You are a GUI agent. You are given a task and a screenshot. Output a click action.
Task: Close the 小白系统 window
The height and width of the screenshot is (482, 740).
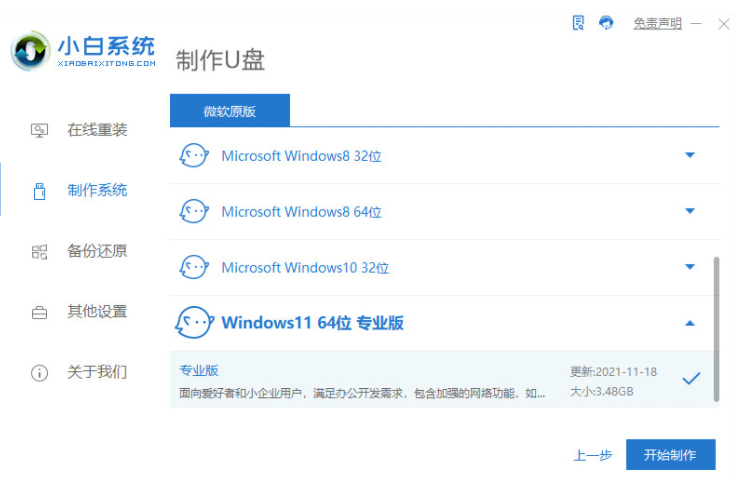click(724, 24)
